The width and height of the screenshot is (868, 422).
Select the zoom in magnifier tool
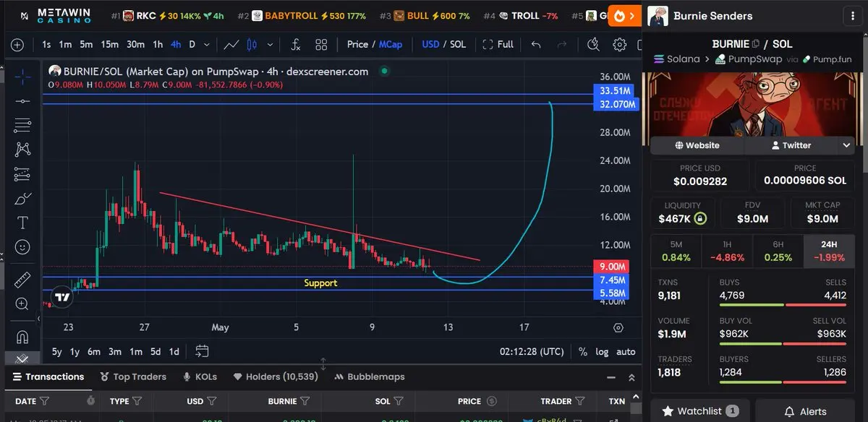[22, 304]
